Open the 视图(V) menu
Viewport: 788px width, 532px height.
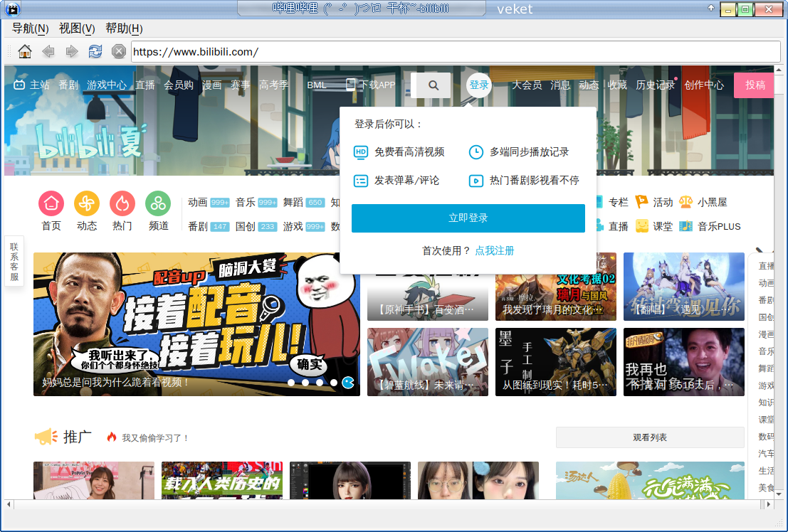(x=77, y=28)
